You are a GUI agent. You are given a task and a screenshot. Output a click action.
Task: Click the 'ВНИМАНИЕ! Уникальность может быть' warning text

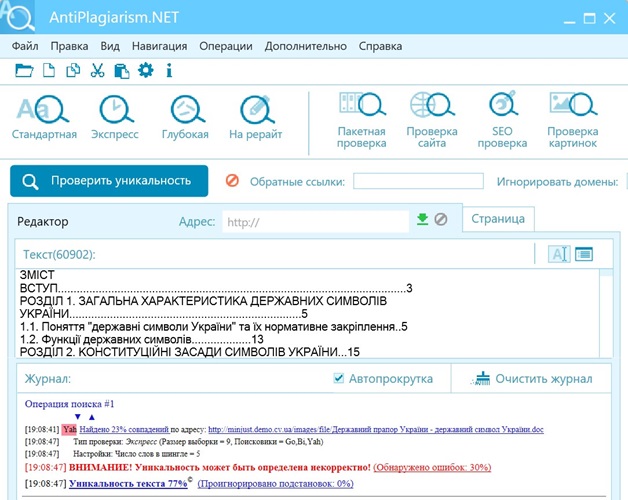coord(219,467)
